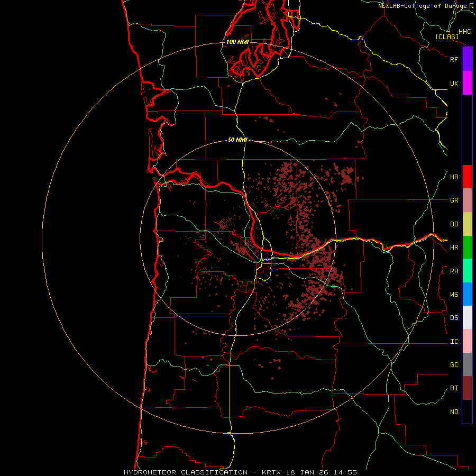
Task: Select the BI dark red legend swatch
Action: (467, 388)
